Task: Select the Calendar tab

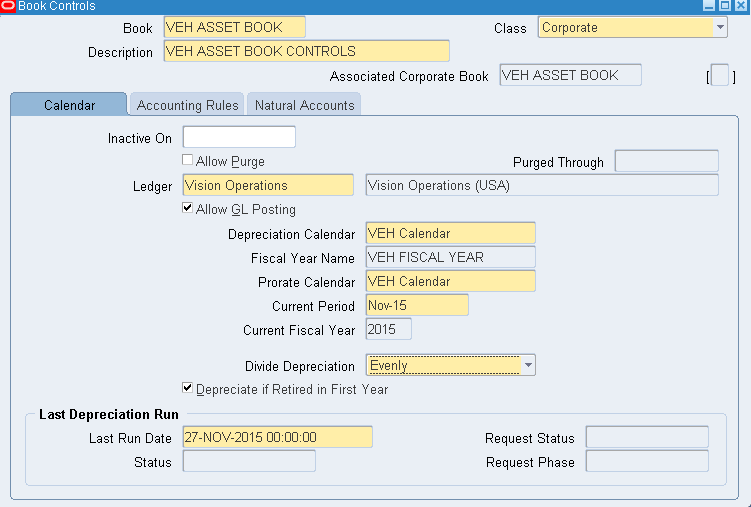Action: pos(69,105)
